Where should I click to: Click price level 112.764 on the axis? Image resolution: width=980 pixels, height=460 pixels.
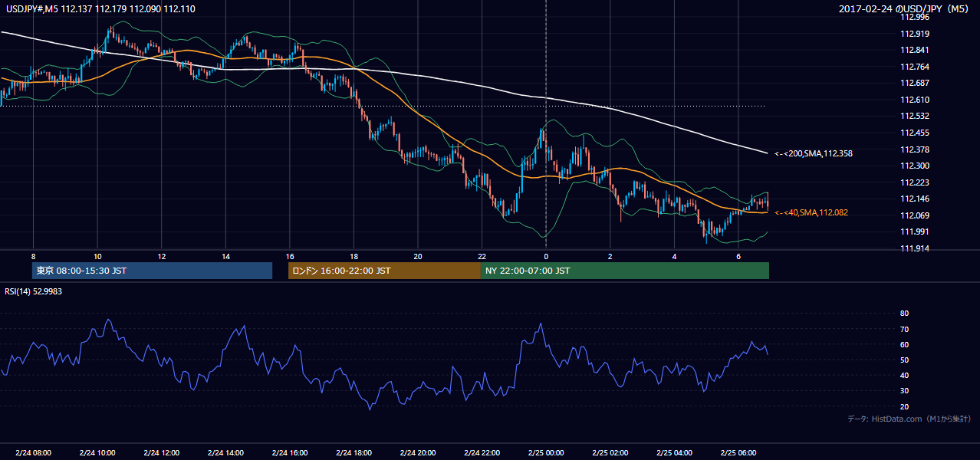(914, 67)
